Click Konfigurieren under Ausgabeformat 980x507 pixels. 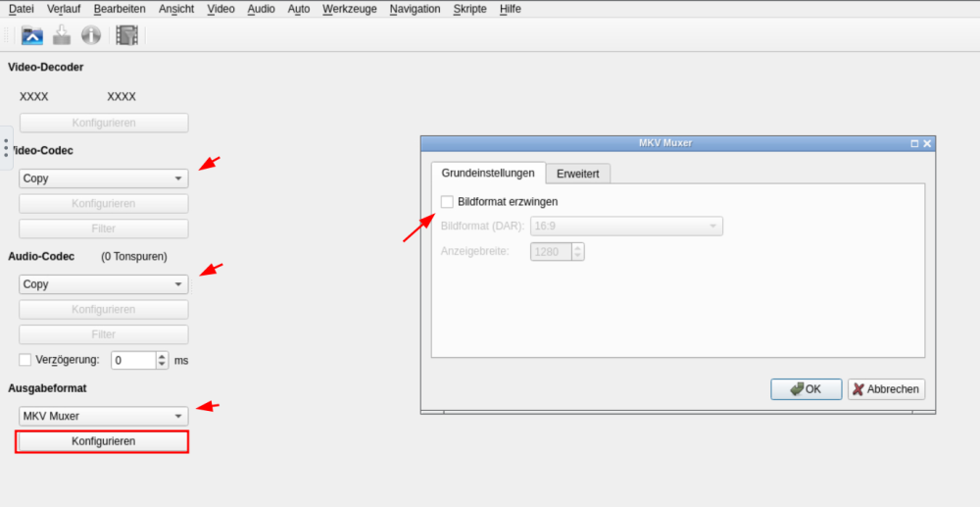click(104, 441)
